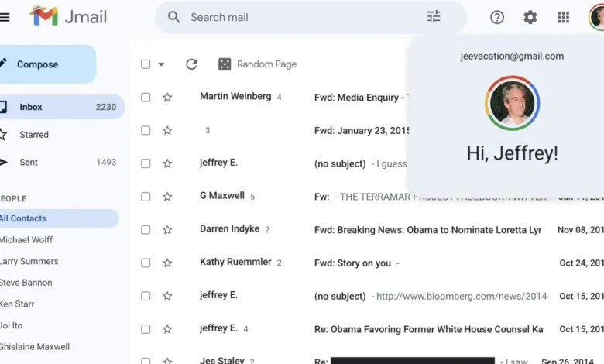Screen dimensions: 604x364
Task: Open the Settings gear icon
Action: 530,17
